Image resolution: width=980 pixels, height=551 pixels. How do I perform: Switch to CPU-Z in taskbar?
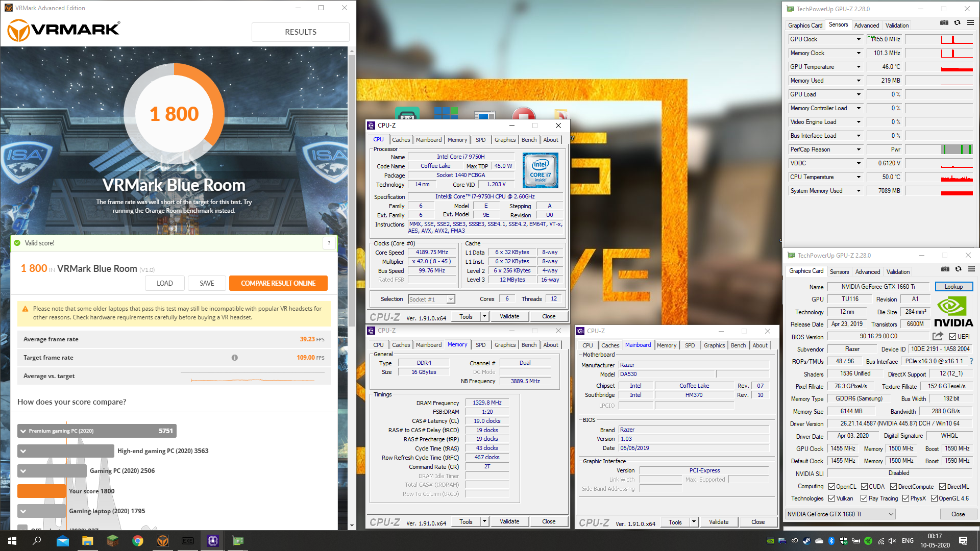coord(213,541)
